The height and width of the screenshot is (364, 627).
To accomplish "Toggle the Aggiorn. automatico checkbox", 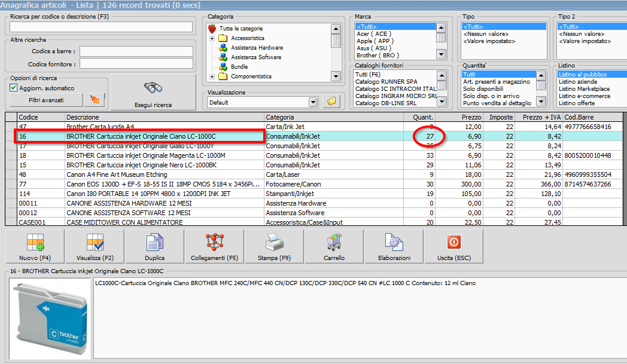I will pos(14,88).
